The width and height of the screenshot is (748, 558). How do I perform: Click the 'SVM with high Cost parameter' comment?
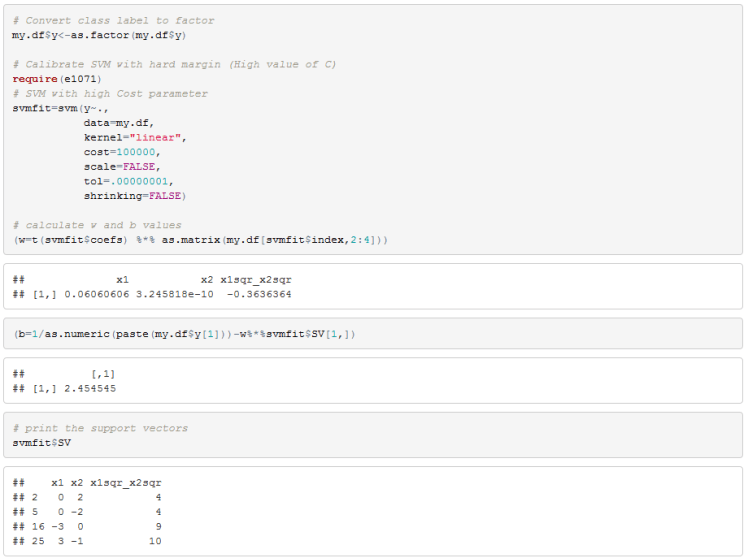pyautogui.click(x=110, y=93)
